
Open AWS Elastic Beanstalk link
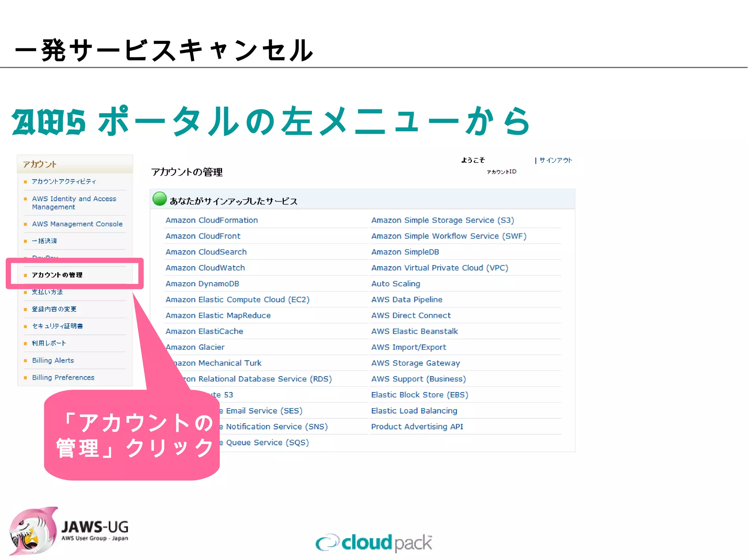(x=415, y=331)
